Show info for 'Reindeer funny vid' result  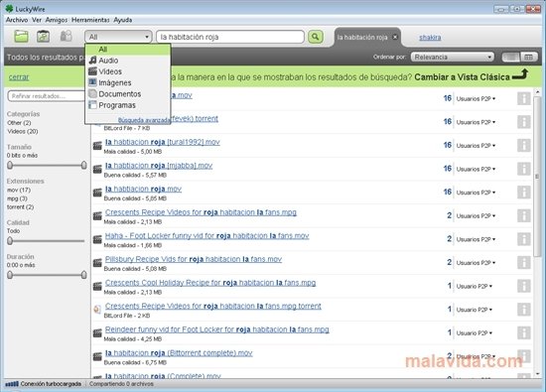click(524, 332)
